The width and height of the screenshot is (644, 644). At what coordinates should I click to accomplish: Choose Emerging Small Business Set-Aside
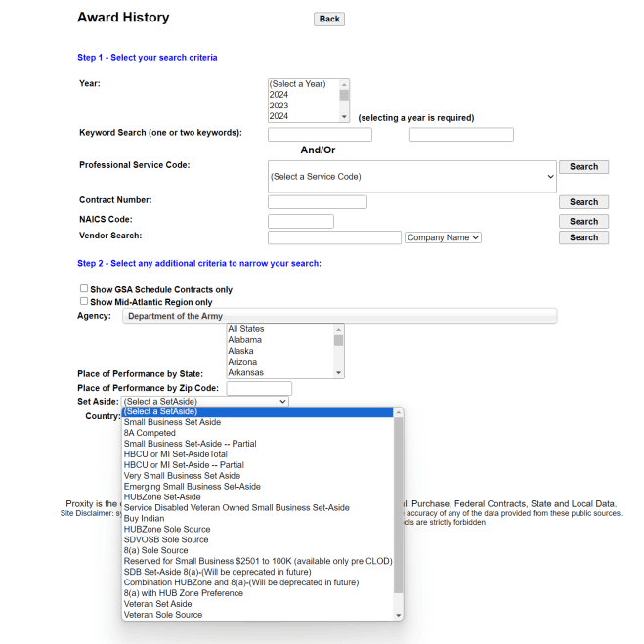tap(258, 487)
